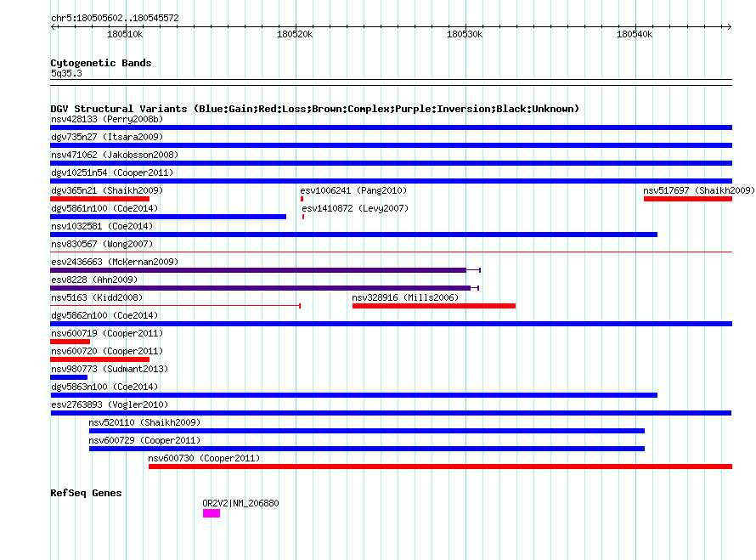Click the 180510k ruler position
Image resolution: width=756 pixels, height=560 pixels.
tap(125, 34)
